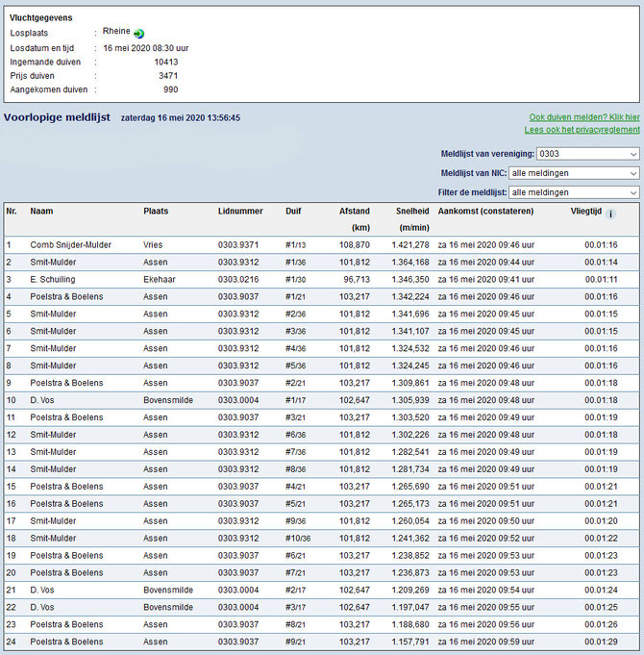Click 'Ekehaar' in the Plaats column
644x655 pixels.
(159, 280)
